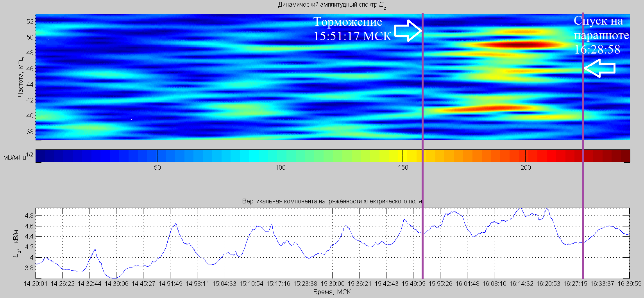This screenshot has width=644, height=298.
Task: Click the 'Торможение 15:51:17 МСК' annotation text
Action: point(352,29)
